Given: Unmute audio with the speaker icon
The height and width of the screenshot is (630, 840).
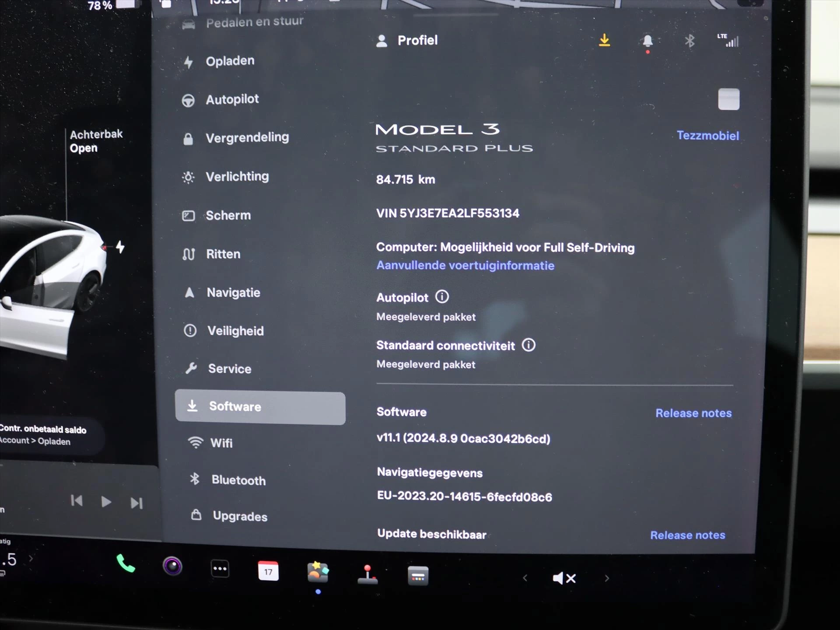Looking at the screenshot, I should 564,578.
